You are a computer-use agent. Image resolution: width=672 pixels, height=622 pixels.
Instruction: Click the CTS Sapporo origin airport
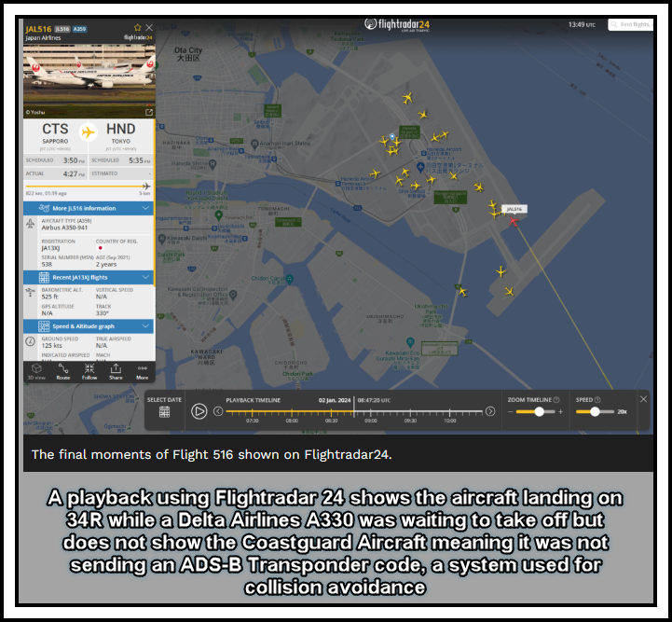click(x=55, y=133)
